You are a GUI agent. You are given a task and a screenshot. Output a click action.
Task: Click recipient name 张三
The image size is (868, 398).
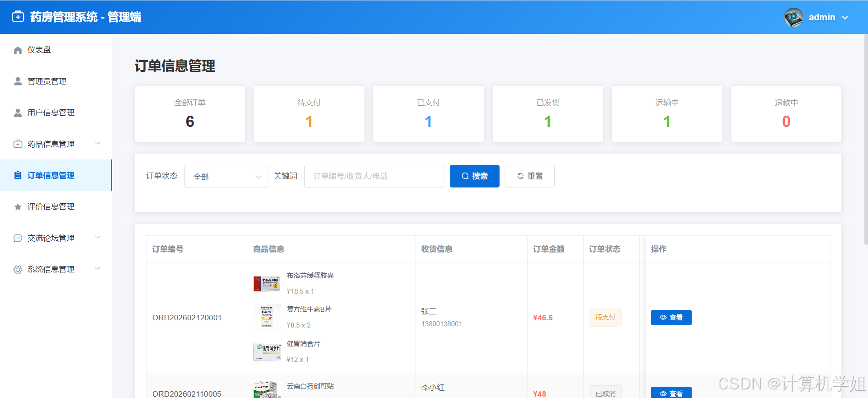pos(429,311)
